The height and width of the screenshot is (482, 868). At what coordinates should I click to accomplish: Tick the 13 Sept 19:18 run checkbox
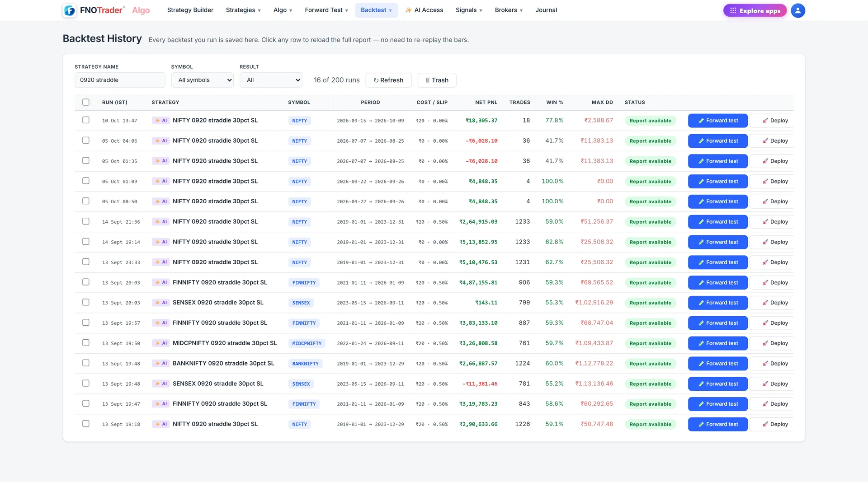pyautogui.click(x=86, y=424)
